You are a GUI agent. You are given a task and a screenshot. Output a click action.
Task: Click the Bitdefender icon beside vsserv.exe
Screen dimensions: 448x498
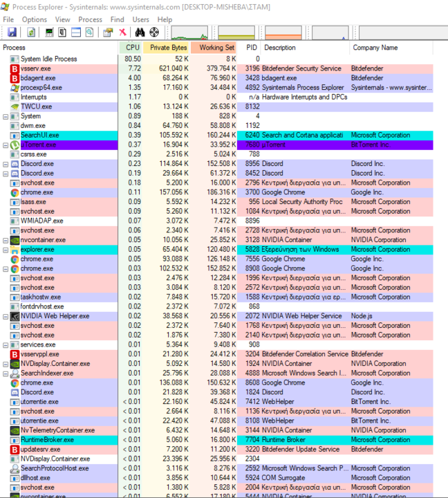coord(15,68)
